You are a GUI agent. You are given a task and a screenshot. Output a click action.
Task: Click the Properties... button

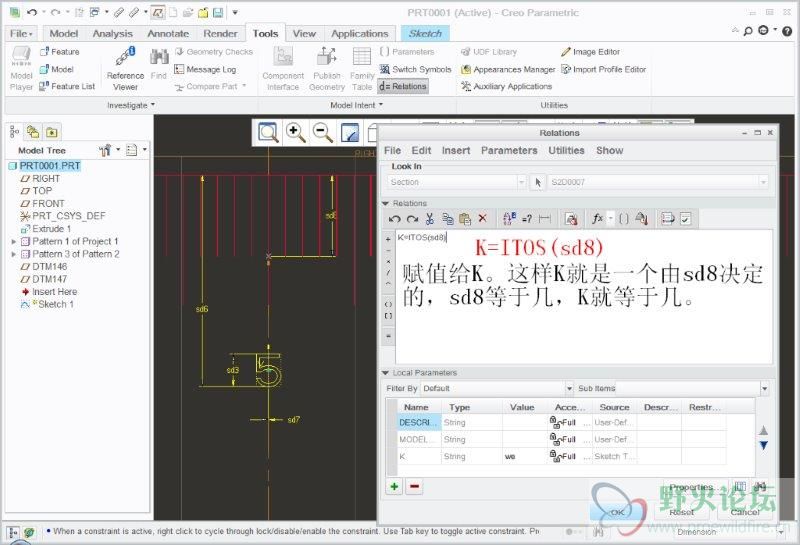coord(694,487)
